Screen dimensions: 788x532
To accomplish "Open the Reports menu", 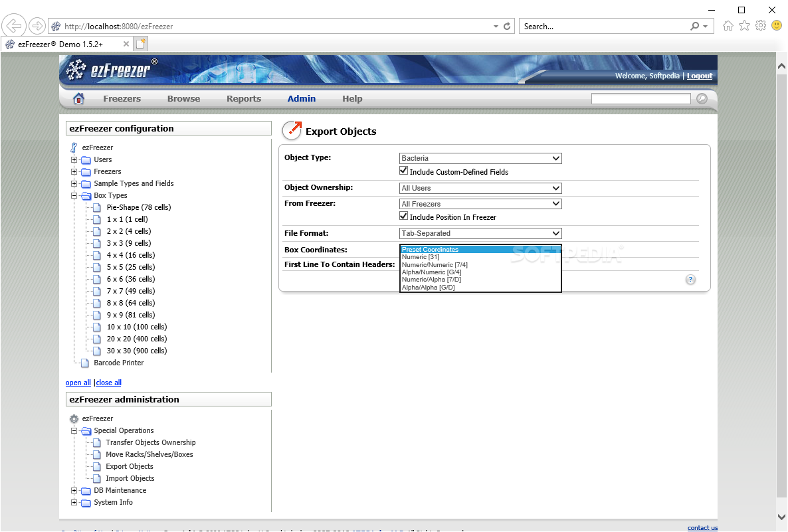I will click(244, 99).
